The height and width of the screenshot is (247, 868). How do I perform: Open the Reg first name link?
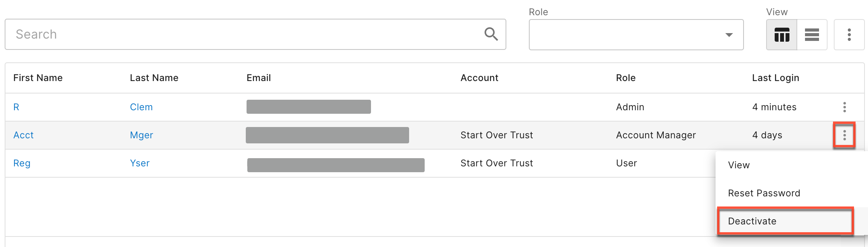click(22, 163)
